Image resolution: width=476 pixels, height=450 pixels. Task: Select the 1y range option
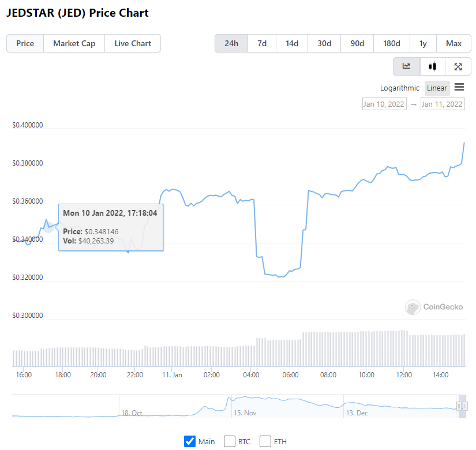tap(423, 43)
